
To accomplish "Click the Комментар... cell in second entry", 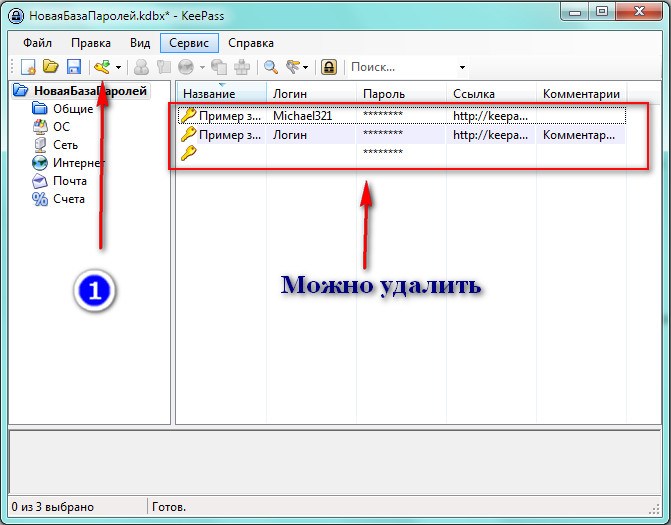I will coord(579,135).
